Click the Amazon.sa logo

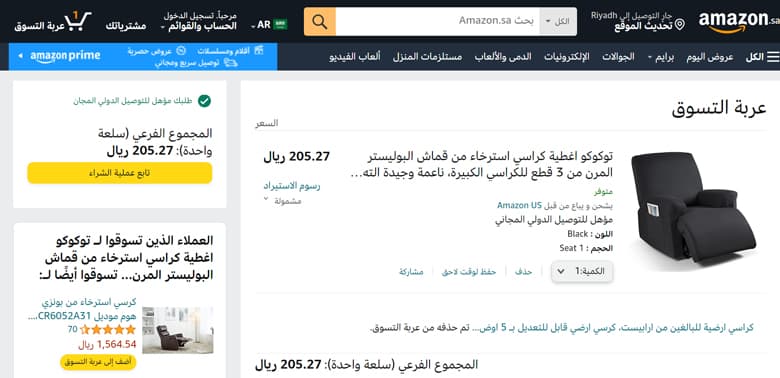pos(738,22)
